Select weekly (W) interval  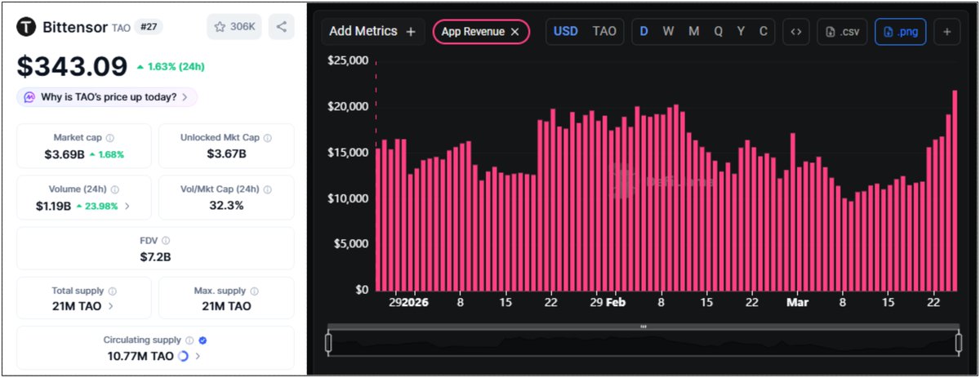668,32
